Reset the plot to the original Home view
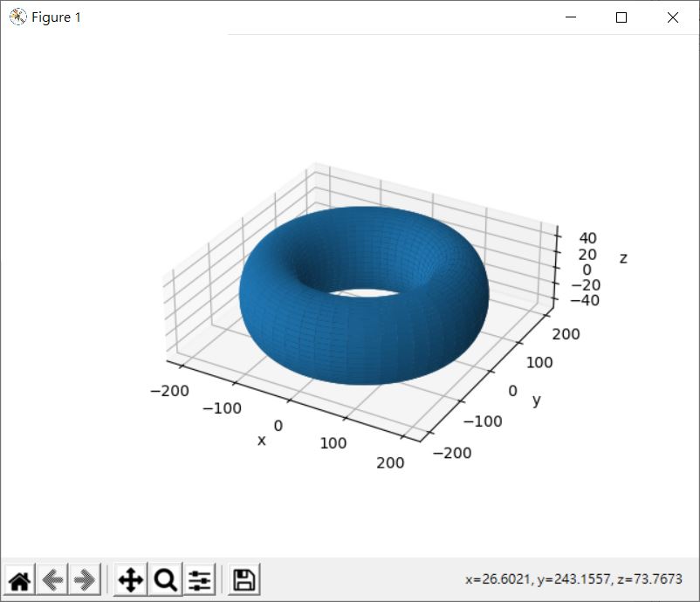 19,579
